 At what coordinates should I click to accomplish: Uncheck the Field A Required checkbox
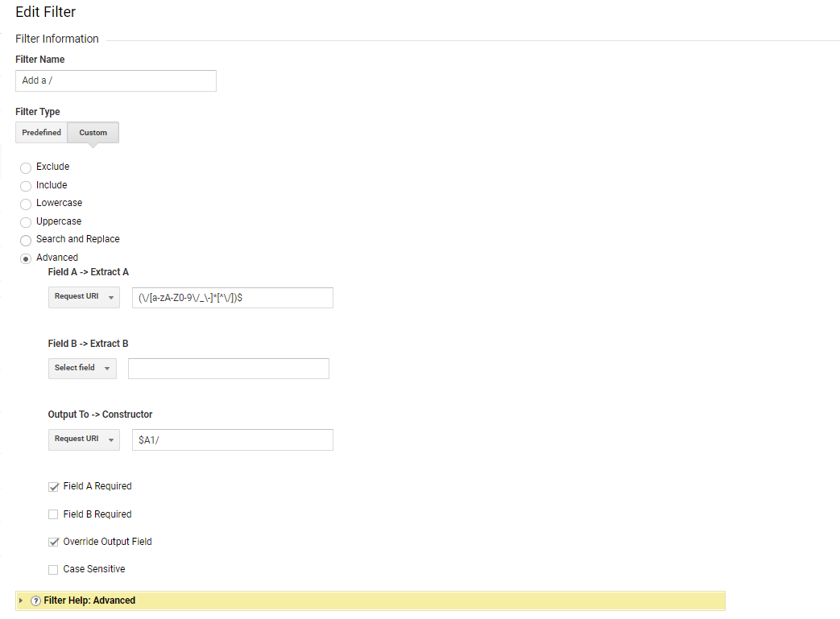pyautogui.click(x=53, y=486)
